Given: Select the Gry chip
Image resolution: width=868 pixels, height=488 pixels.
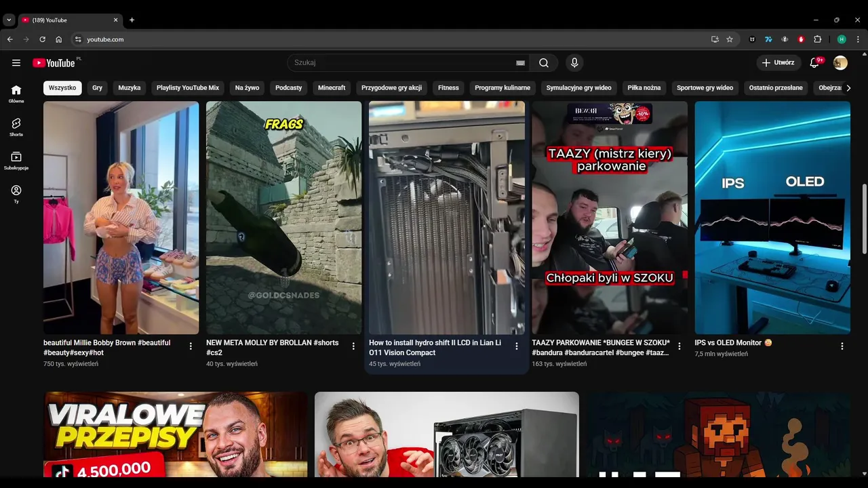Looking at the screenshot, I should (98, 88).
